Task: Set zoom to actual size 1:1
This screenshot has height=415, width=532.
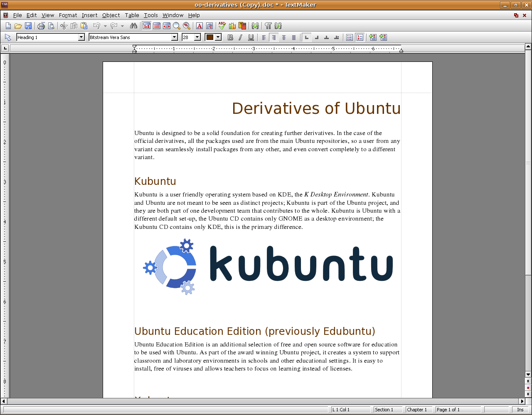Action: click(x=147, y=26)
